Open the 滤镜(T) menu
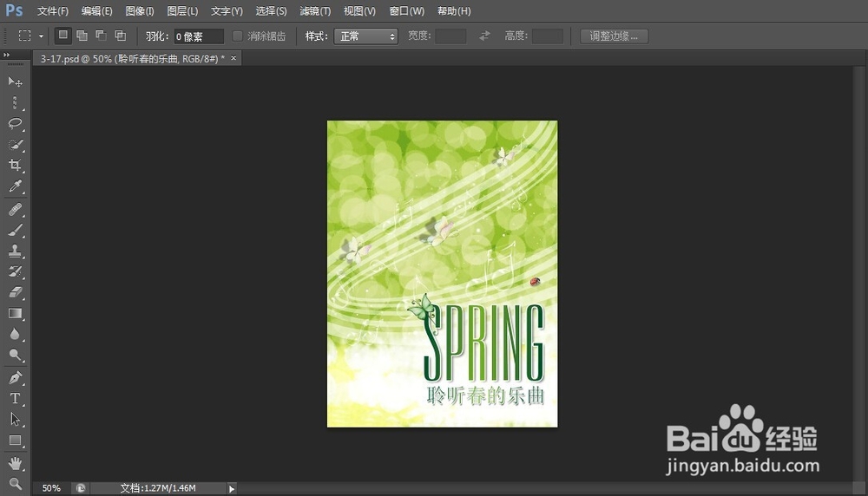 click(x=315, y=11)
